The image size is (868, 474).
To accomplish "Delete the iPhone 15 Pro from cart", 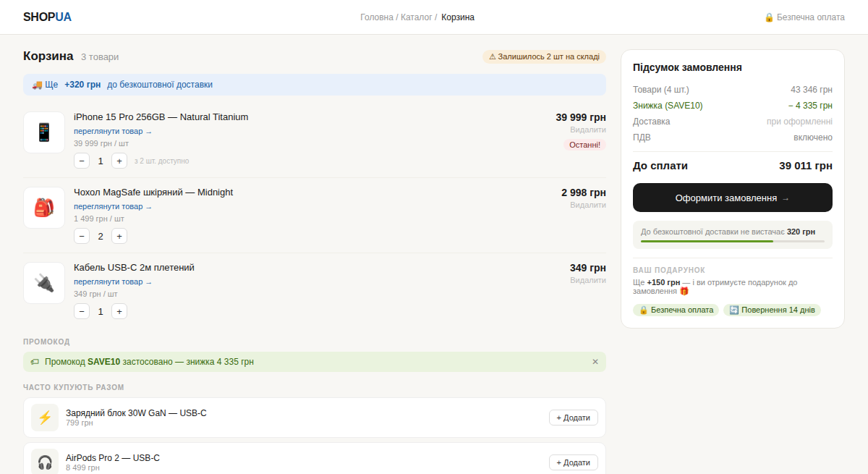I will 587,130.
